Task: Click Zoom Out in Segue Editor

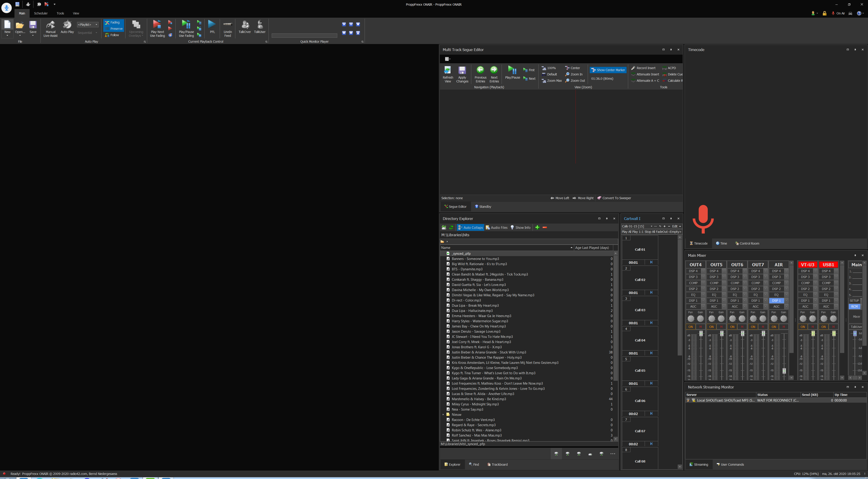Action: 575,81
